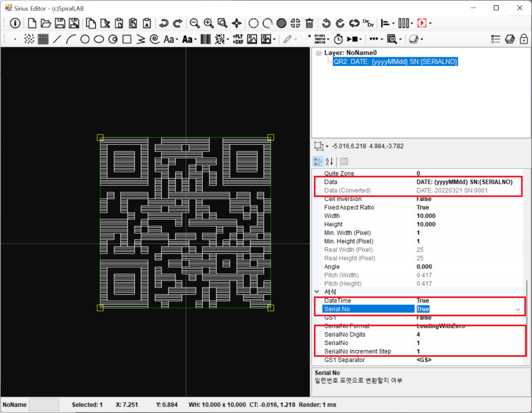Select the QR2 DATE entity in tree

[395, 62]
